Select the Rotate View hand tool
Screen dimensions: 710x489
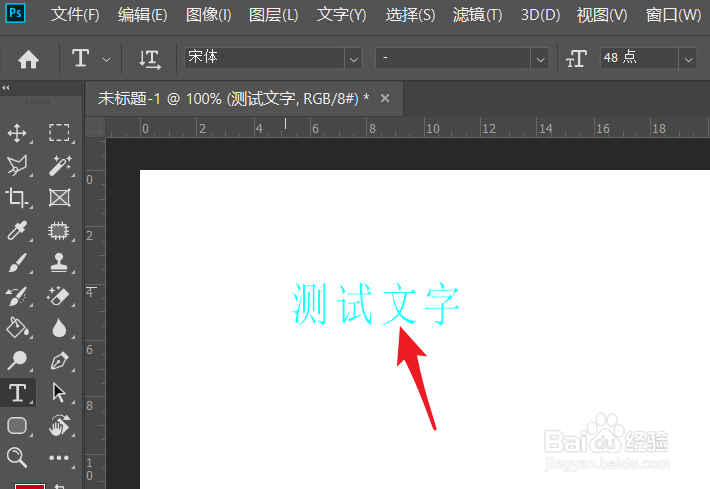point(59,426)
